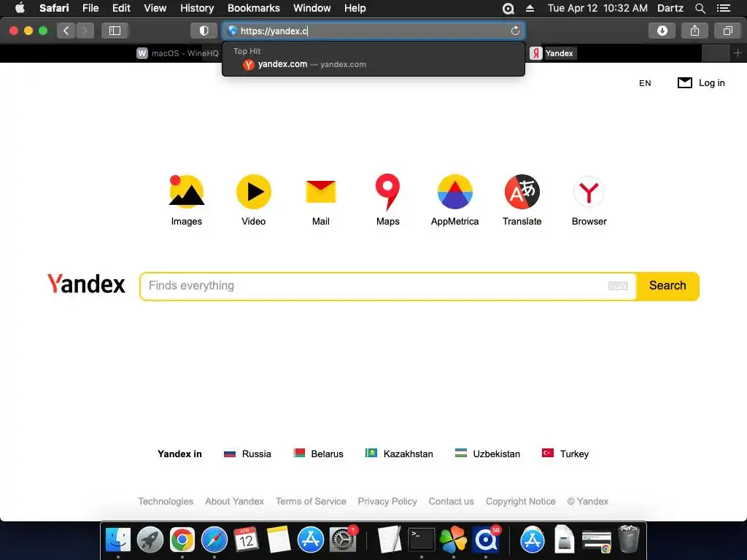The image size is (747, 560).
Task: Open the virtual keyboard in search box
Action: point(618,286)
